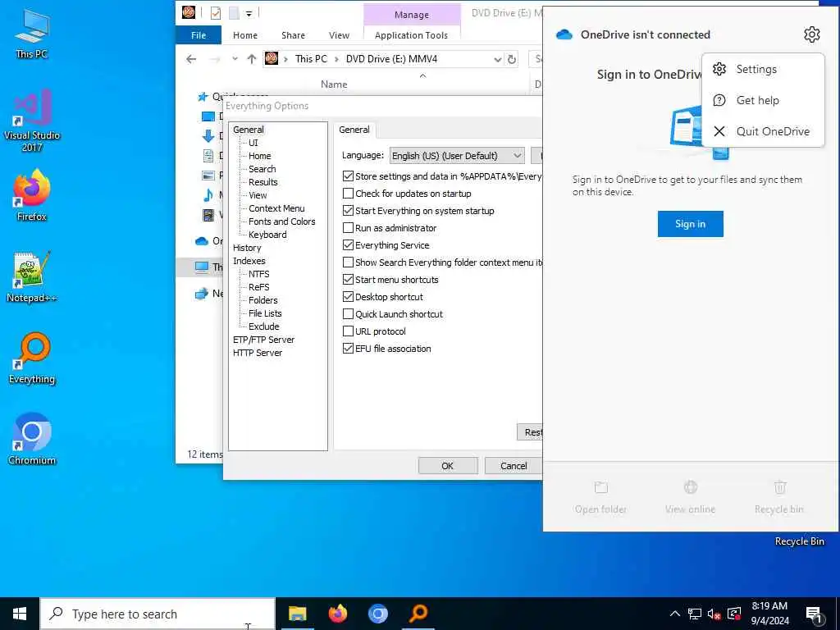Click Name column header in Explorer
Image resolution: width=840 pixels, height=630 pixels.
pos(334,84)
